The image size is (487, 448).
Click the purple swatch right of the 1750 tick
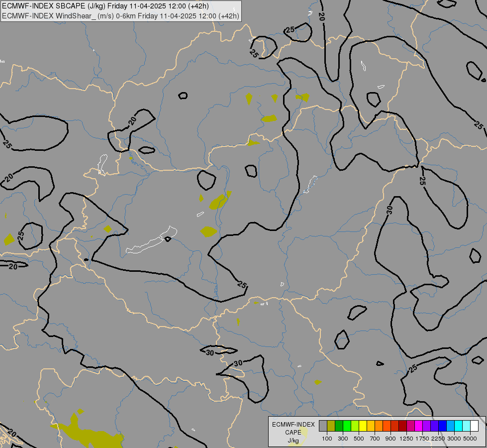426,426
